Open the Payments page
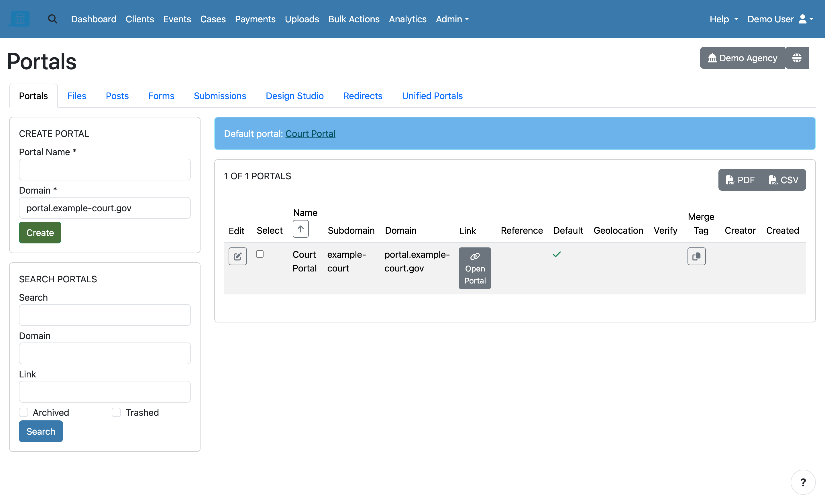825x504 pixels. pyautogui.click(x=255, y=19)
